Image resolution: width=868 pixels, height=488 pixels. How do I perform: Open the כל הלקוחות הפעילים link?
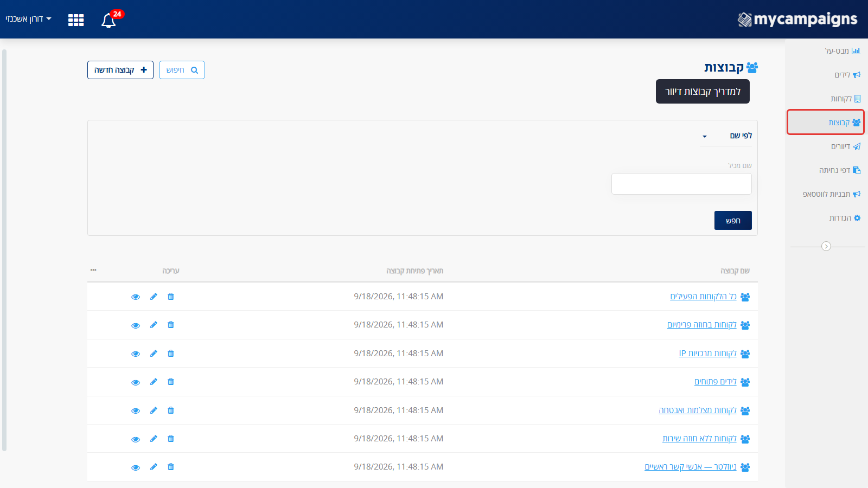tap(703, 297)
